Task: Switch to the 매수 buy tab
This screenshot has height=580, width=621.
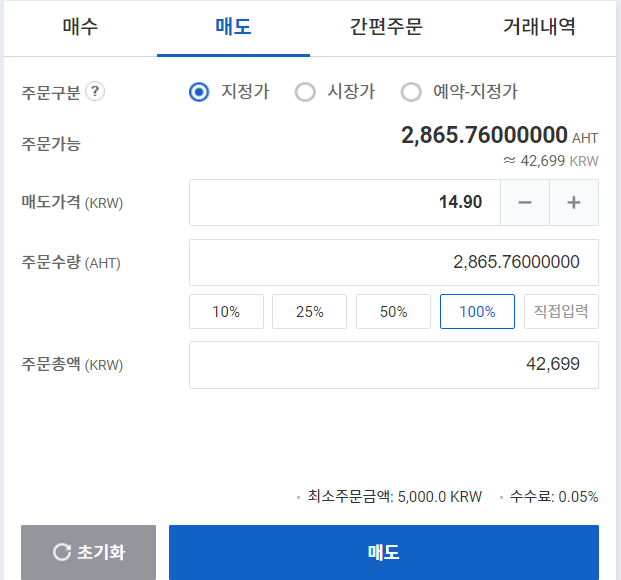Action: tap(80, 28)
